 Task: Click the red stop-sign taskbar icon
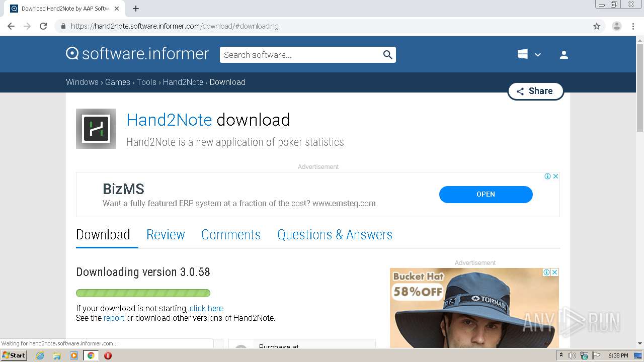pos(108,355)
